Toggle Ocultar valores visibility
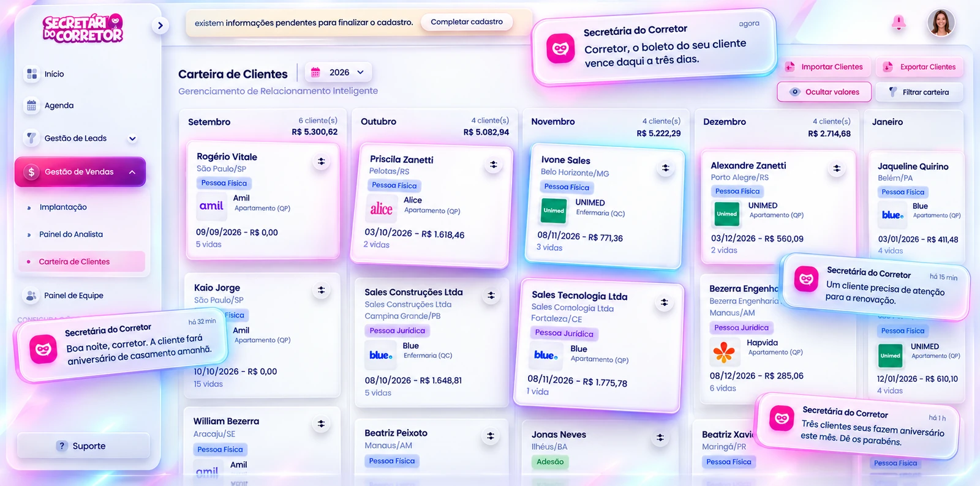 point(824,92)
